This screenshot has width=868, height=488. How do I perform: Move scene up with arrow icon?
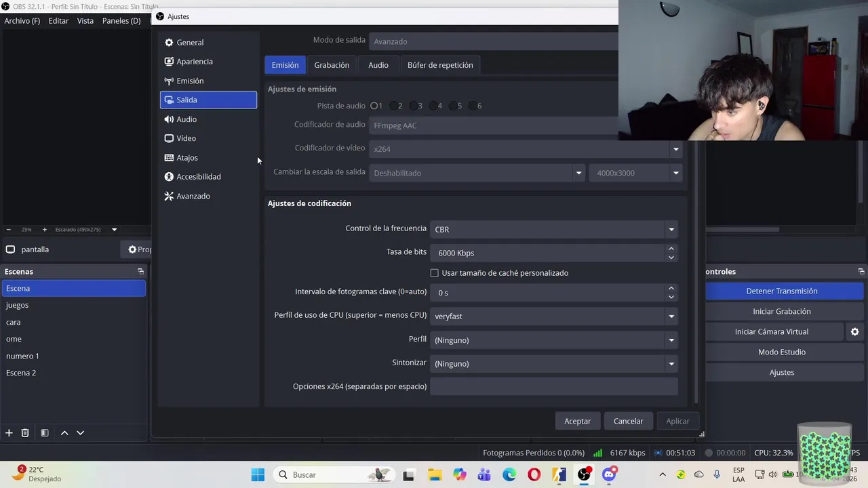click(x=64, y=432)
